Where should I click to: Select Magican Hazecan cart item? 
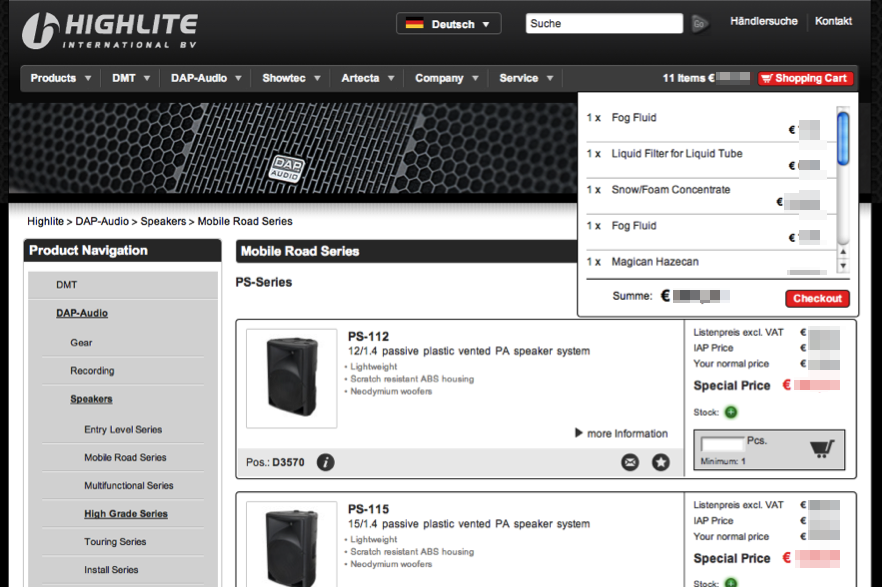coord(655,261)
